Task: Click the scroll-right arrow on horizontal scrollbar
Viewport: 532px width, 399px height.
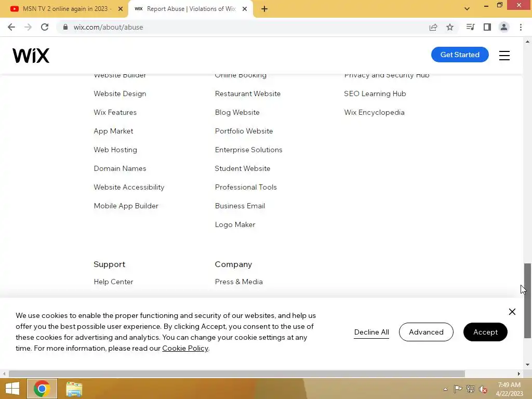Action: coord(519,374)
